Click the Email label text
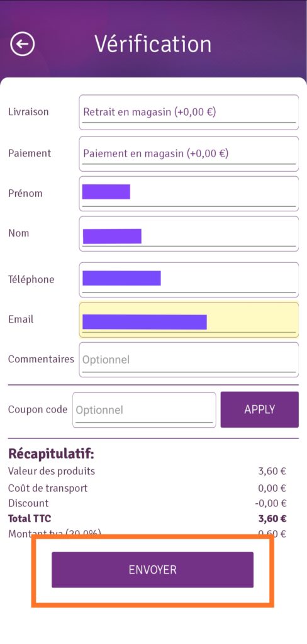This screenshot has height=644, width=307. pos(21,319)
